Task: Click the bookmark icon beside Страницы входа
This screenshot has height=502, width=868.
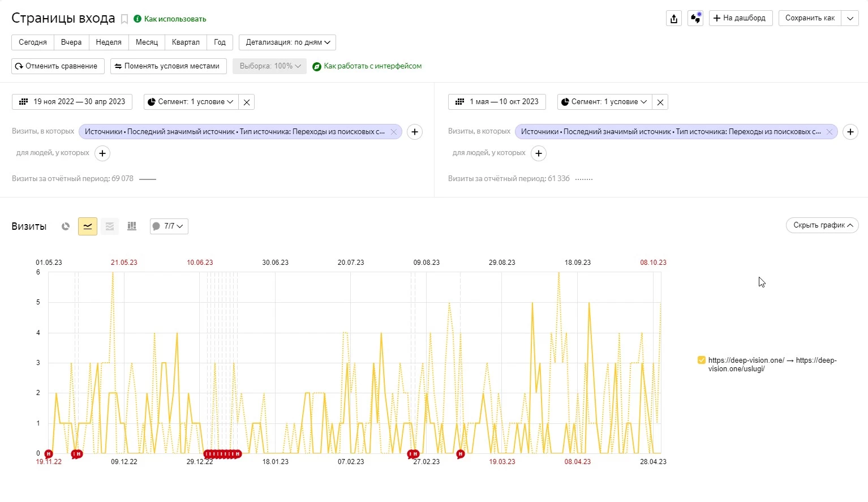Action: coord(124,19)
